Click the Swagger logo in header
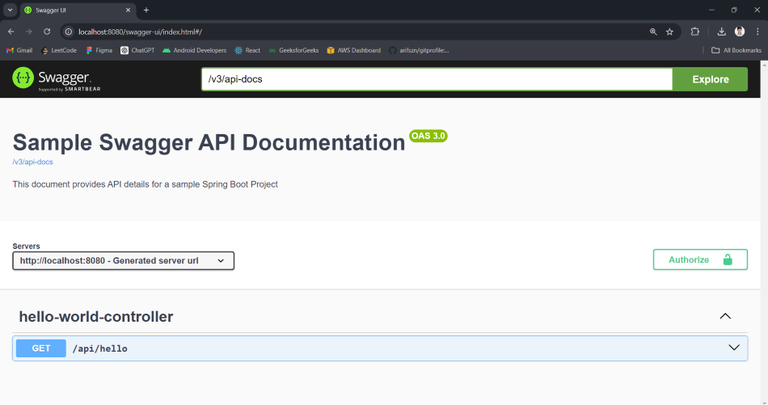Viewport: 768px width, 405px height. coord(52,79)
